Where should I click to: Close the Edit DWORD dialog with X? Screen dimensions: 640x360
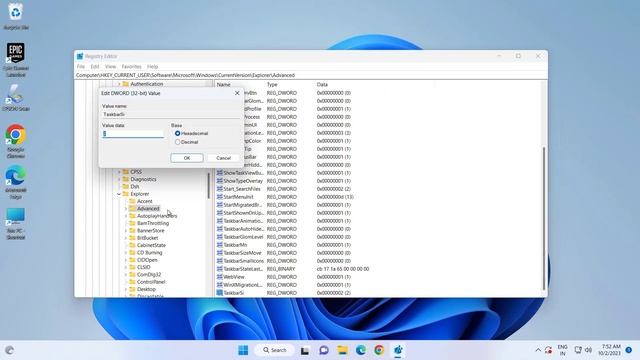coord(237,93)
